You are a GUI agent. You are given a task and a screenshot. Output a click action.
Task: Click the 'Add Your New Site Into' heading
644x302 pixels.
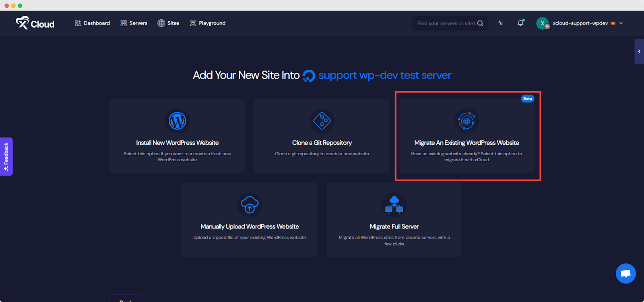coord(246,75)
